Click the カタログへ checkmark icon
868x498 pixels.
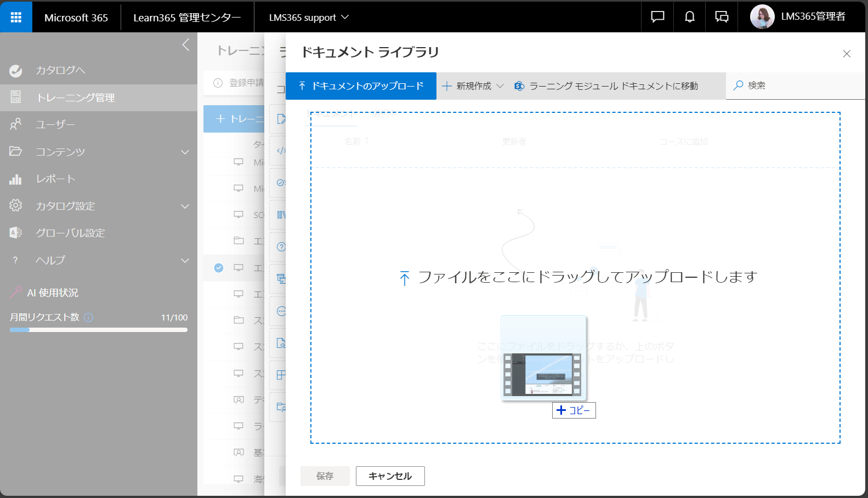[x=16, y=71]
